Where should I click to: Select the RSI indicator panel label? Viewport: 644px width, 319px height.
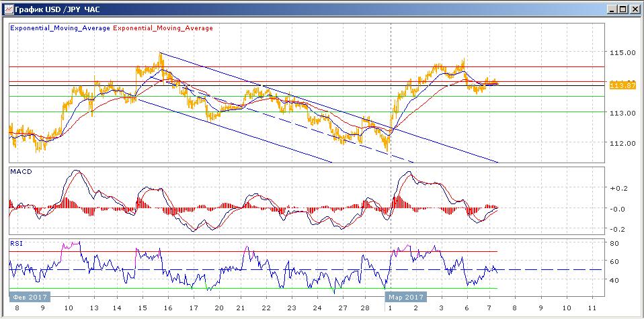15,244
